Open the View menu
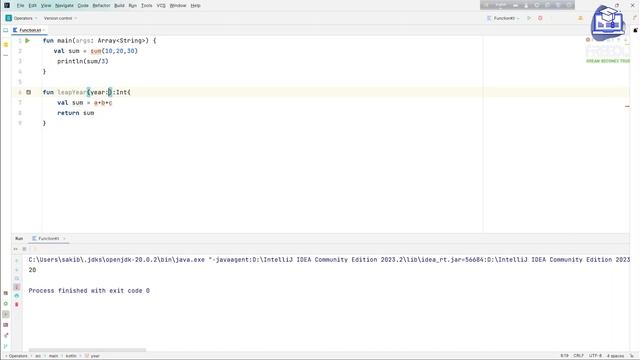 (46, 6)
